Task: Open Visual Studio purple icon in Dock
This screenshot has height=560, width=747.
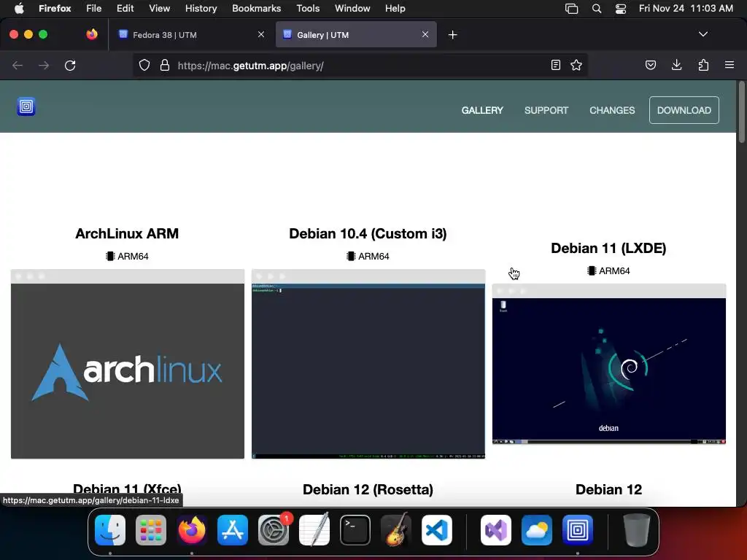Action: 496,530
